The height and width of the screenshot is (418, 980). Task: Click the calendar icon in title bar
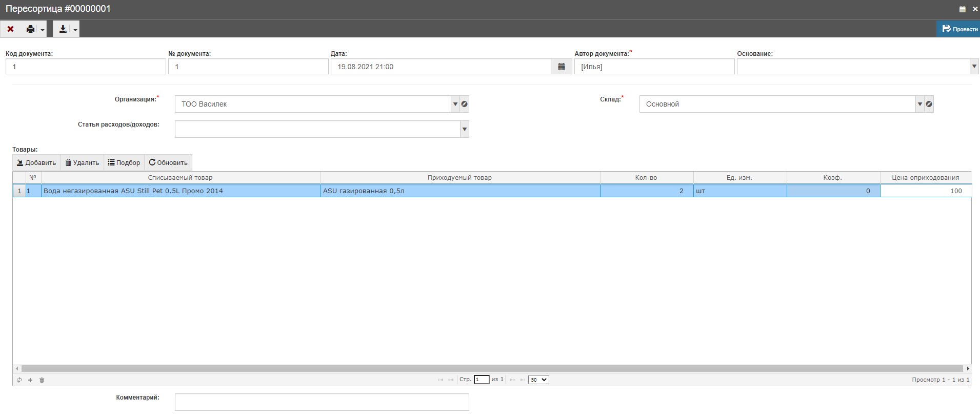pyautogui.click(x=962, y=9)
